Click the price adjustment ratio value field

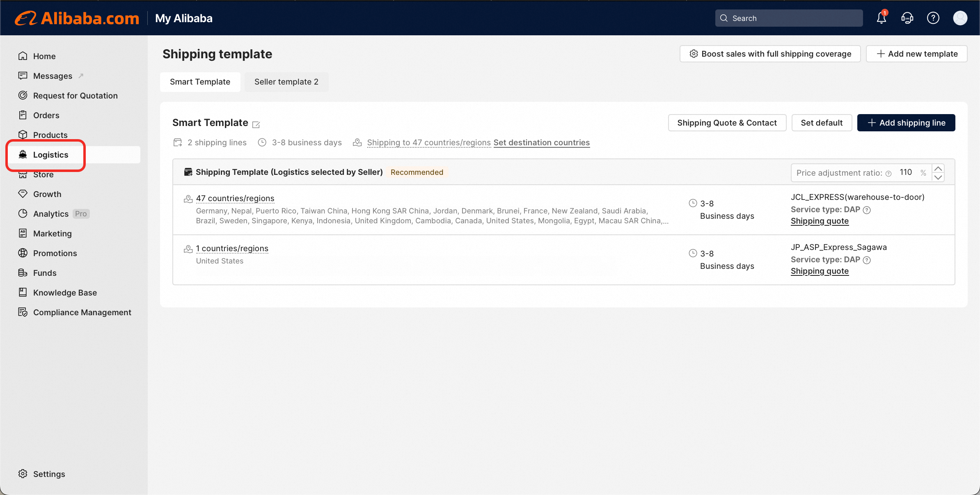906,172
